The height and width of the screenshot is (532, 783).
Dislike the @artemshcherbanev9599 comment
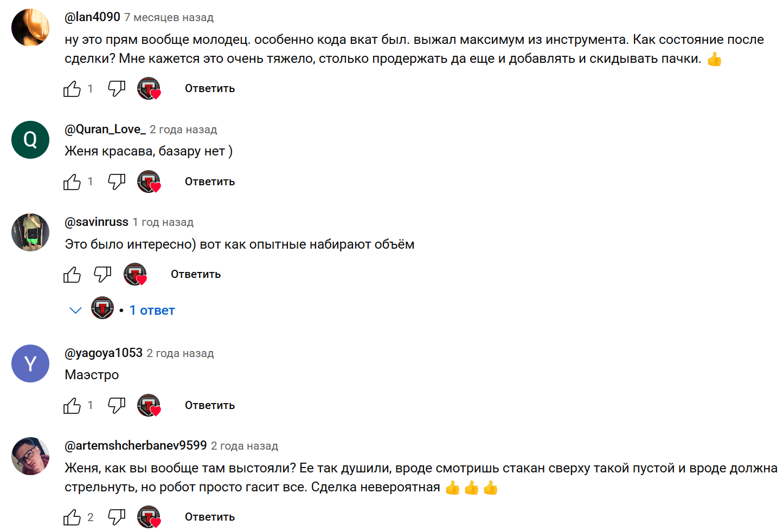click(117, 517)
